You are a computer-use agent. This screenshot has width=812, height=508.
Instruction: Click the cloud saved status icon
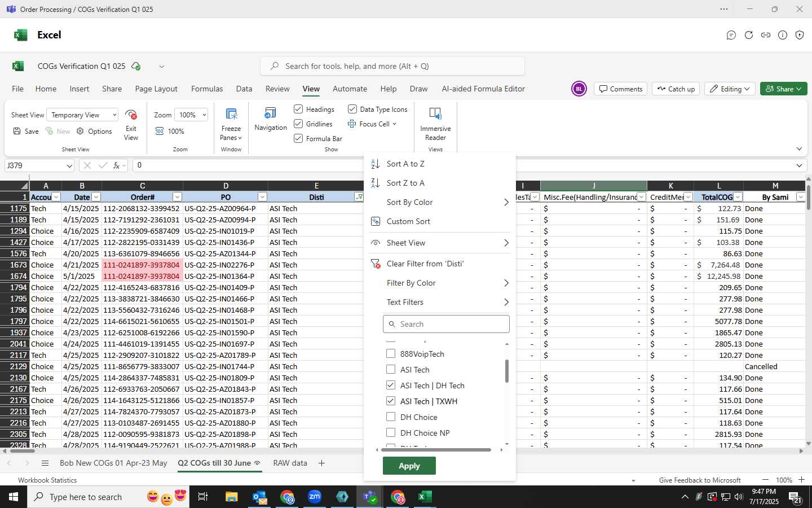136,66
